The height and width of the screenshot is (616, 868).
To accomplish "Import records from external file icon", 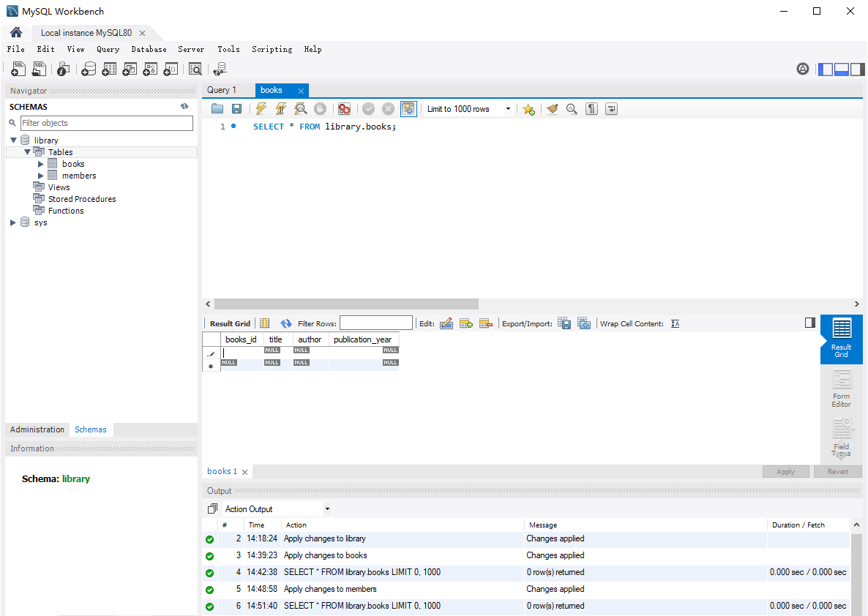I will [x=584, y=324].
